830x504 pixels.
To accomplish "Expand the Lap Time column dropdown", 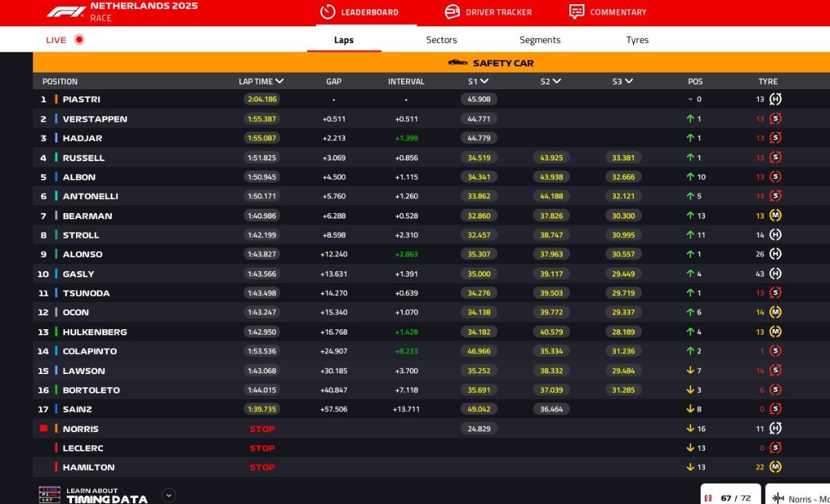I will (x=279, y=82).
